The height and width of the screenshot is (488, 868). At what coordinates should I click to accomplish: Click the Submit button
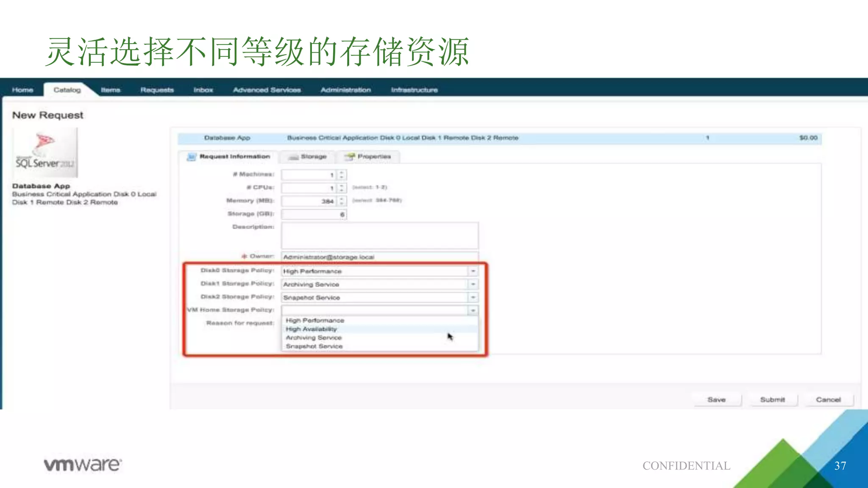pyautogui.click(x=773, y=399)
